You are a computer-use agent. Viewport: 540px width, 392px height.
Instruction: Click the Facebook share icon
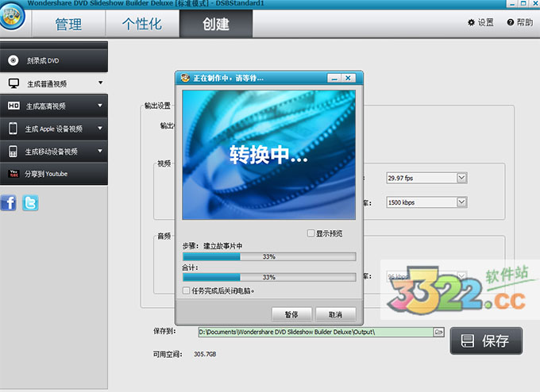(x=9, y=202)
